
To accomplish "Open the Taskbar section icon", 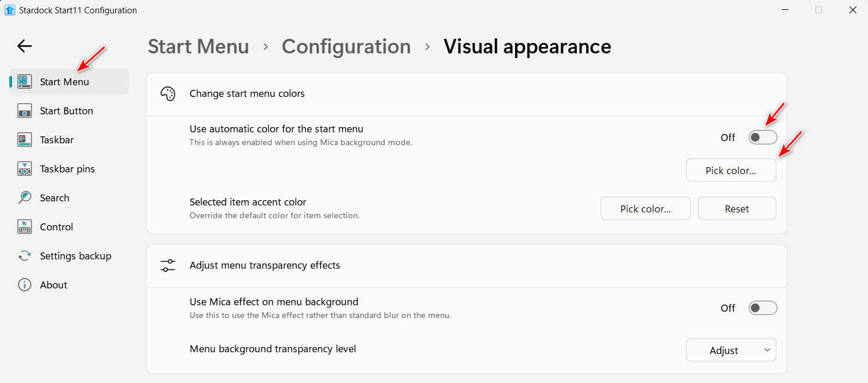I will pyautogui.click(x=24, y=140).
